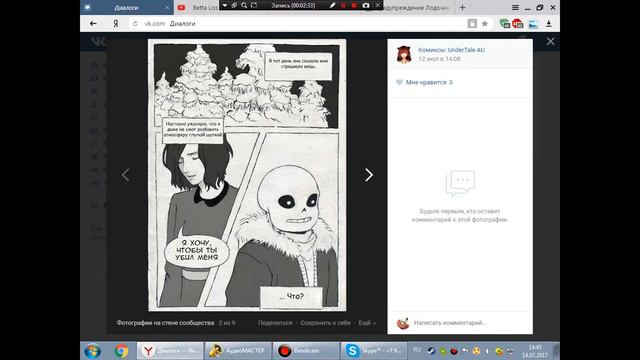Click the VK logo in page header
Image resolution: width=640 pixels, height=360 pixels.
point(98,41)
